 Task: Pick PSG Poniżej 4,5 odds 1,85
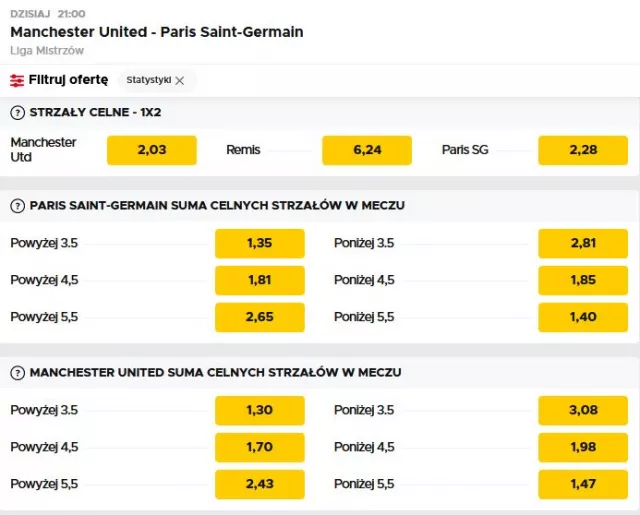coord(582,280)
